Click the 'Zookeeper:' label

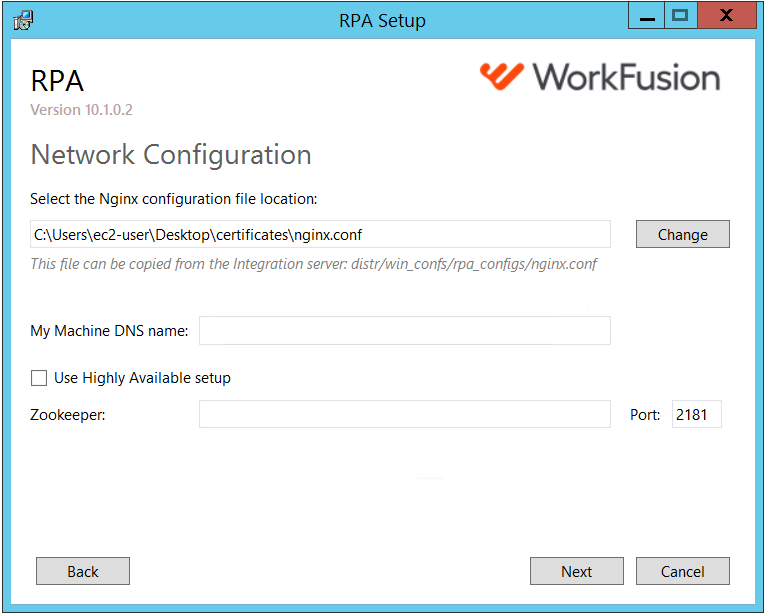click(x=67, y=415)
